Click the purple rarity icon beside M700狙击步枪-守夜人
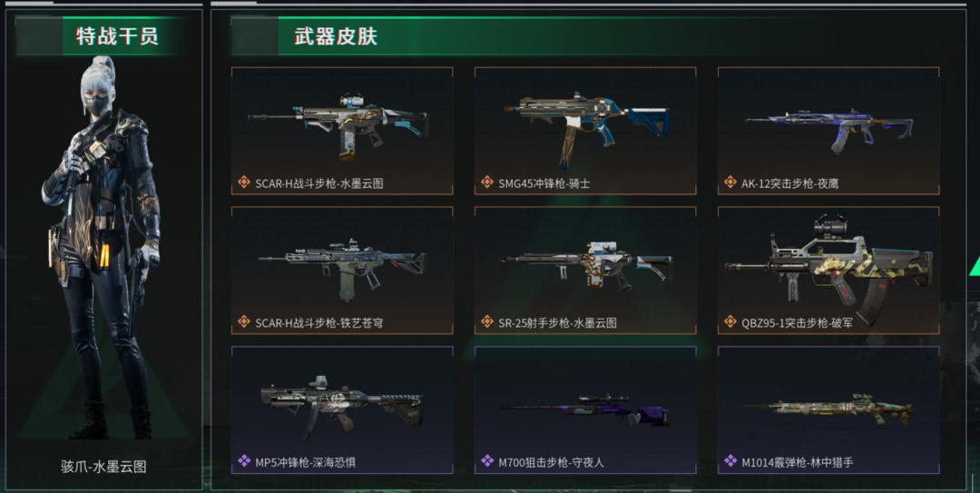 pos(487,462)
